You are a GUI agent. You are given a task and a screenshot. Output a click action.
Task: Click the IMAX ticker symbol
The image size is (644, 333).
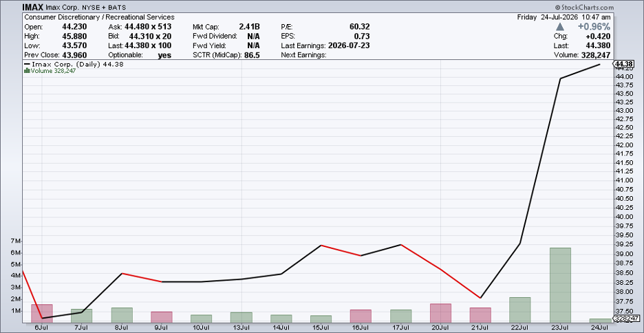pos(33,8)
